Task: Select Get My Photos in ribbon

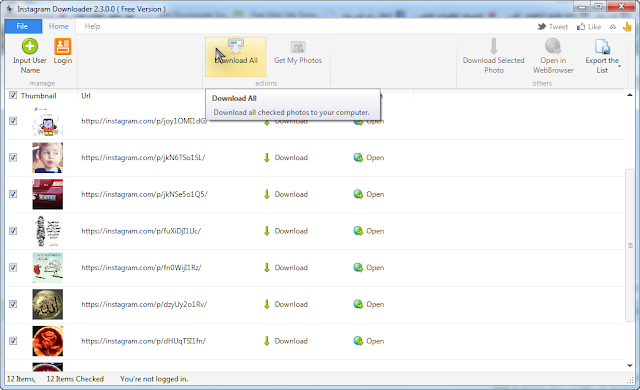Action: pyautogui.click(x=298, y=53)
